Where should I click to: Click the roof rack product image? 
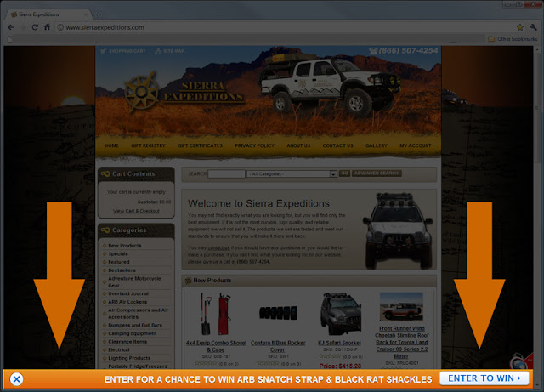click(401, 307)
